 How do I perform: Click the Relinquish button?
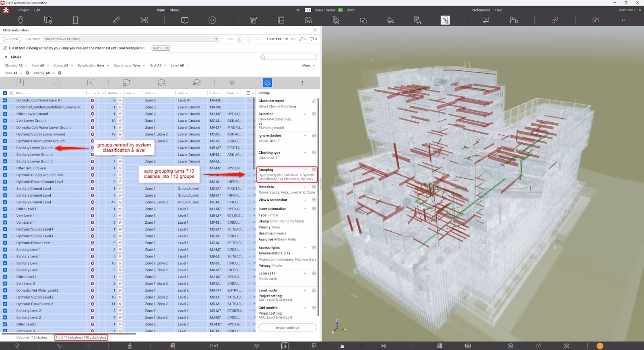click(161, 48)
